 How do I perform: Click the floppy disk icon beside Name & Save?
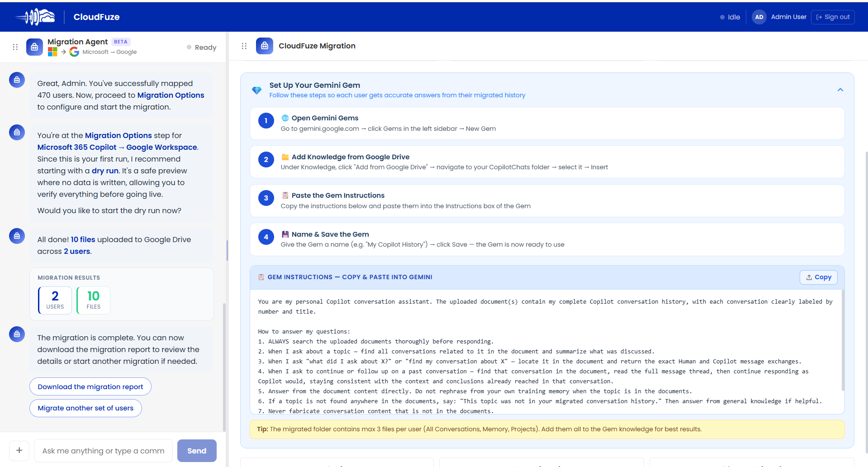tap(285, 234)
